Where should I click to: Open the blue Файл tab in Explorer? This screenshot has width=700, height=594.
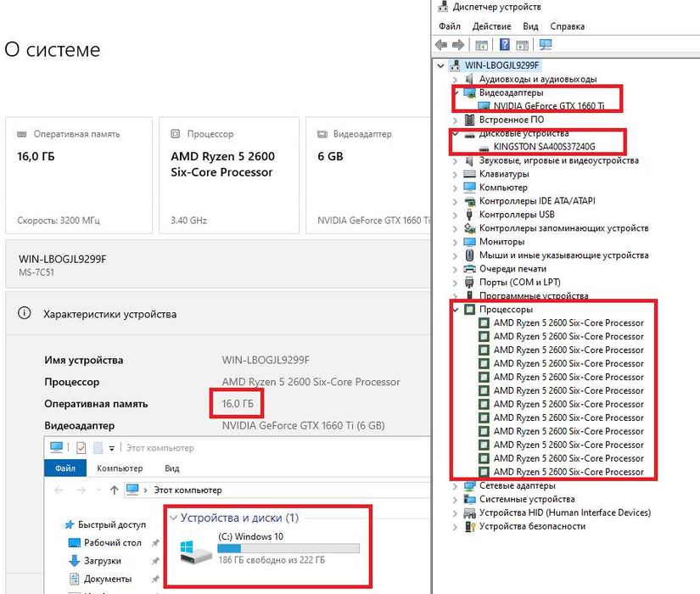[65, 468]
